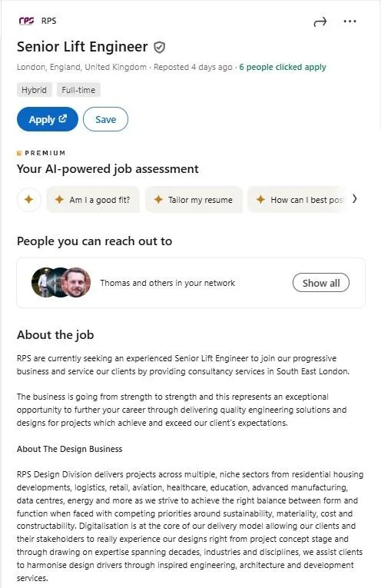The width and height of the screenshot is (381, 588).
Task: Save this Senior Lift Engineer job
Action: (106, 119)
